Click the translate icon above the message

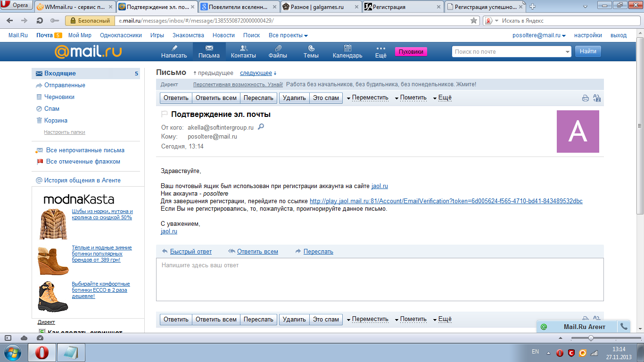coord(596,98)
